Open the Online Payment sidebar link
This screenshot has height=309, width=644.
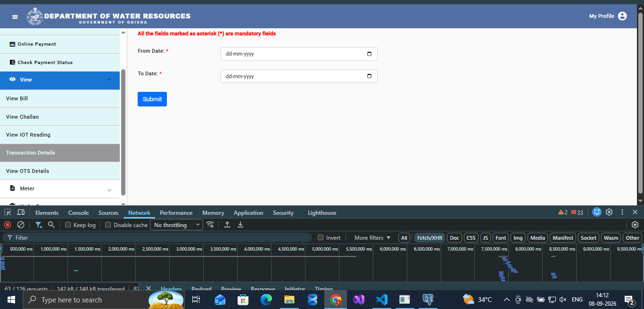tap(60, 44)
